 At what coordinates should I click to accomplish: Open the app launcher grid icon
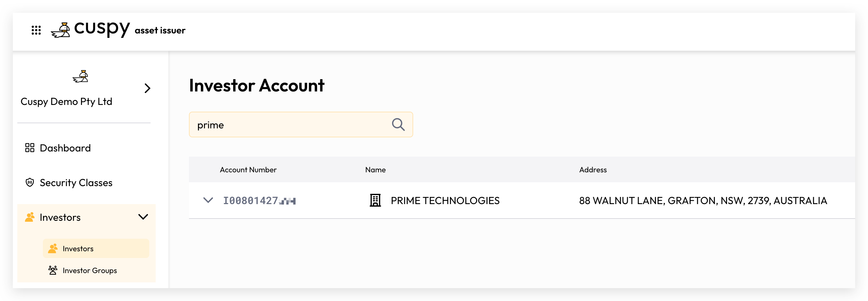(36, 30)
